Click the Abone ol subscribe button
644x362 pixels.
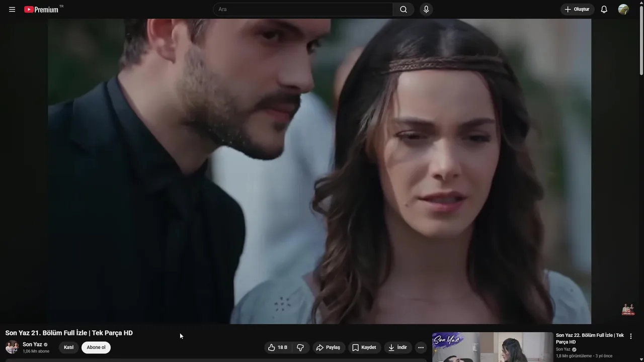click(x=96, y=347)
